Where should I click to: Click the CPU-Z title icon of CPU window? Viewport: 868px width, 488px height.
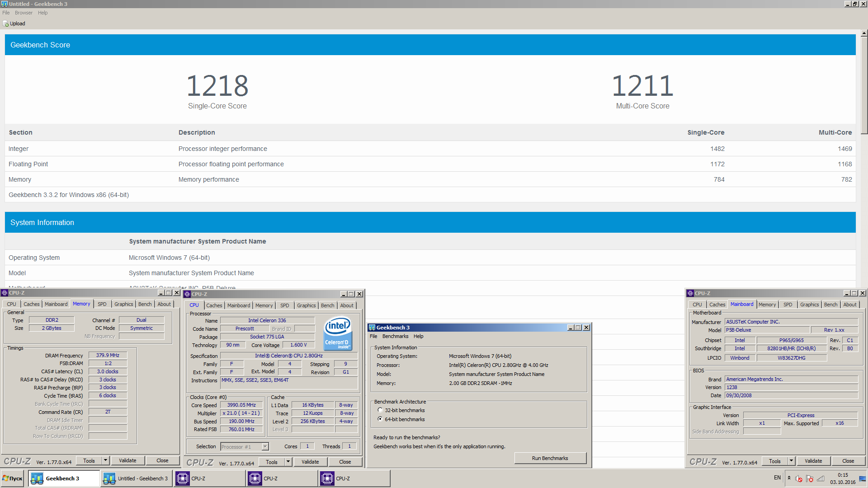[x=187, y=294]
